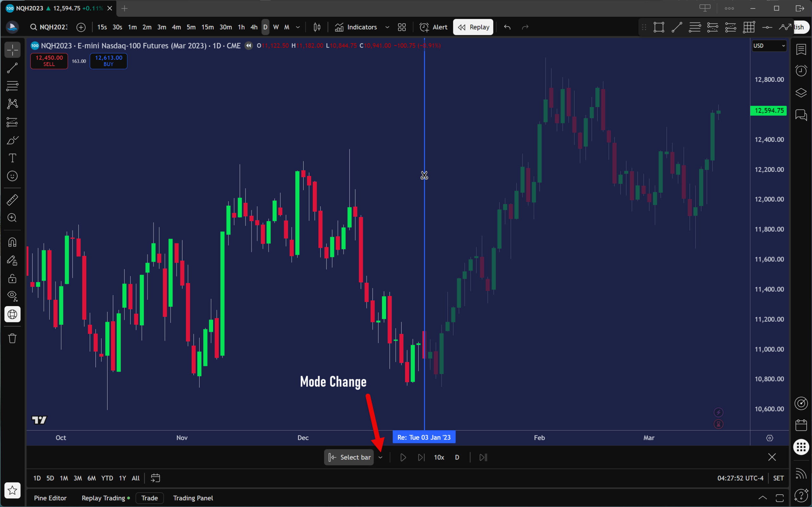Image resolution: width=812 pixels, height=507 pixels.
Task: Click the Zoom In tool
Action: (x=12, y=218)
